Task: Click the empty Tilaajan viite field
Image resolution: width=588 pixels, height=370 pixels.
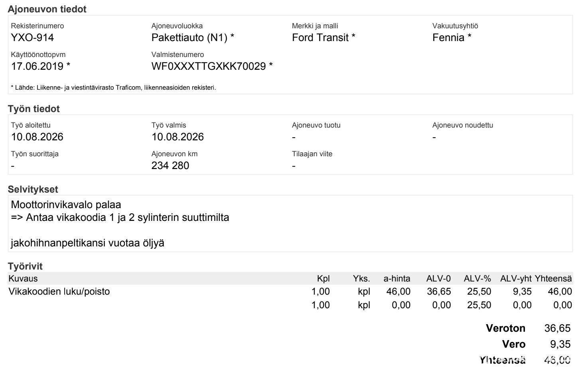Action: click(294, 166)
